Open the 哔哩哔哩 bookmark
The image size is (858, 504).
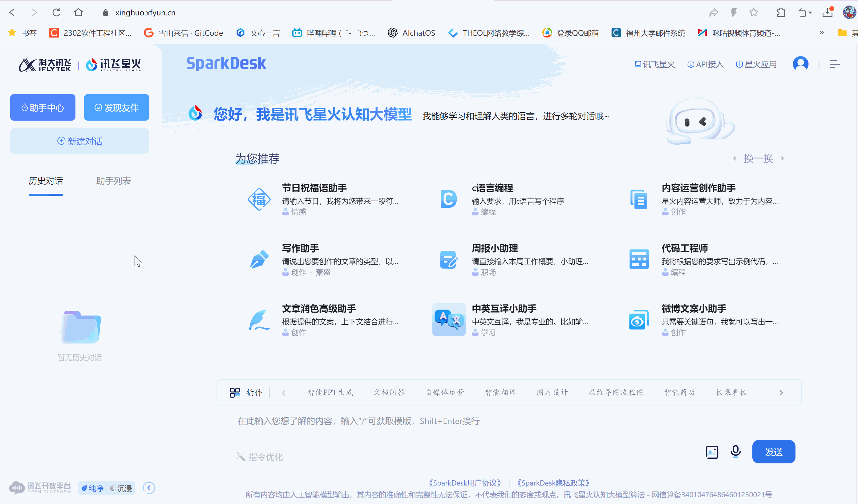[x=334, y=33]
